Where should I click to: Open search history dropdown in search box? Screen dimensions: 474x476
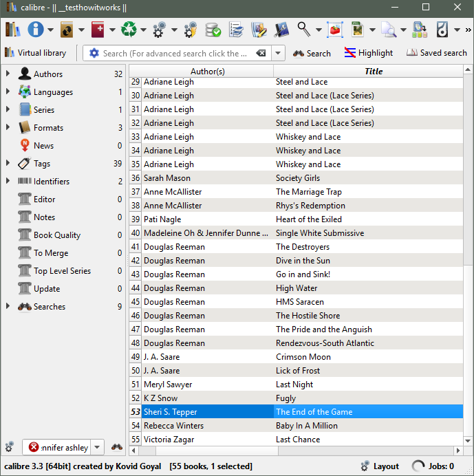pyautogui.click(x=278, y=53)
